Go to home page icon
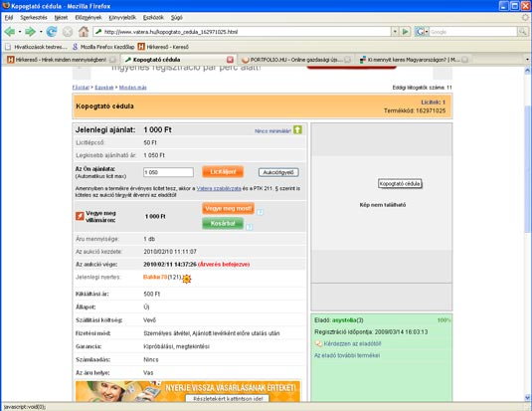 tap(84, 32)
